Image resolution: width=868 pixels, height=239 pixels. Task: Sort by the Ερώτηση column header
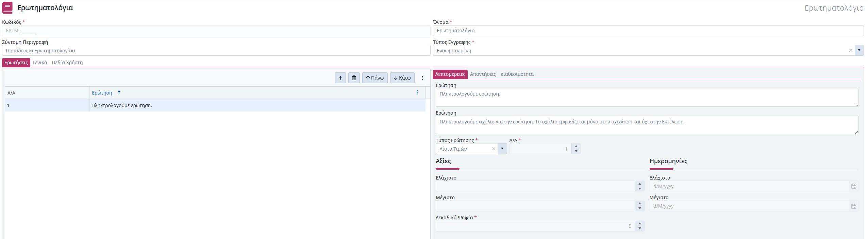tap(102, 93)
